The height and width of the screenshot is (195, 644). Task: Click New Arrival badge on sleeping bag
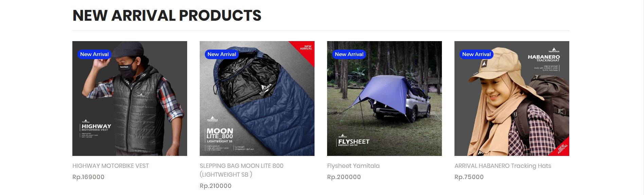click(x=222, y=54)
